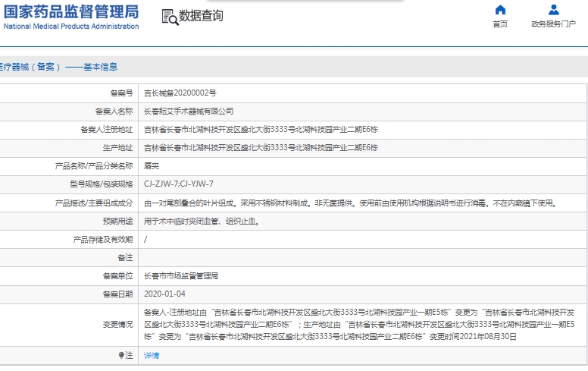Select company name 长春耘艾手术器械有限公司
Screen dimensions: 588x371
tap(189, 112)
